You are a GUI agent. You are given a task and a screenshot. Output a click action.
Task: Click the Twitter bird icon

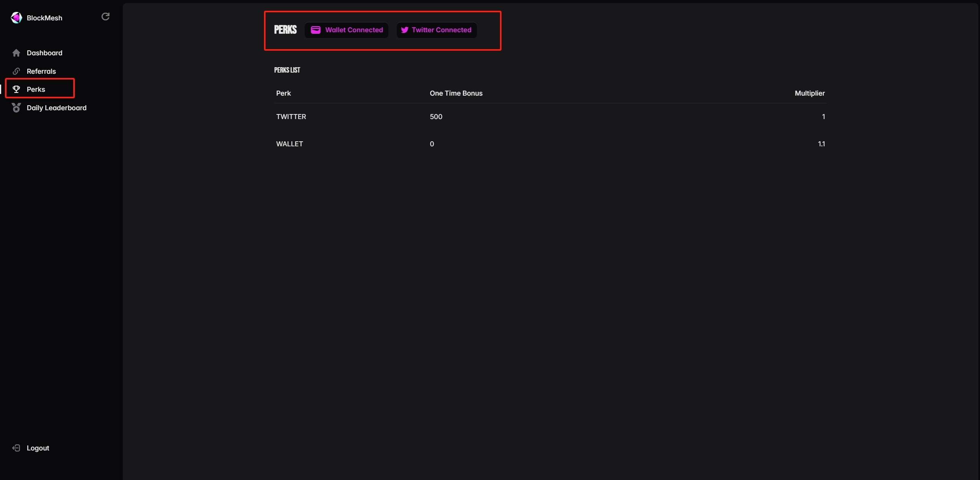coord(404,30)
